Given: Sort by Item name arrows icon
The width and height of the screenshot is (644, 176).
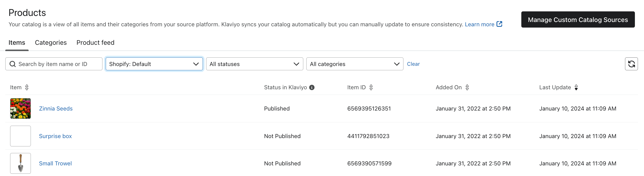Looking at the screenshot, I should 27,87.
